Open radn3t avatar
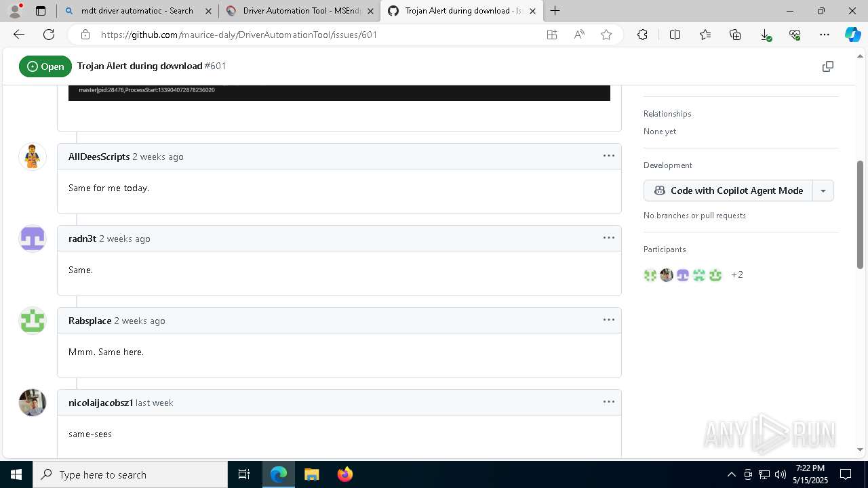 (32, 239)
